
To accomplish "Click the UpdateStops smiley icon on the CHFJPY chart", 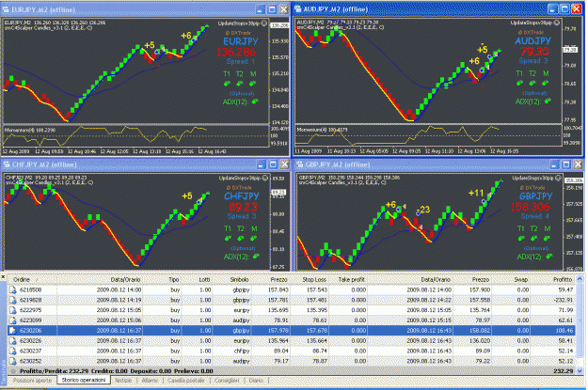I will click(265, 178).
